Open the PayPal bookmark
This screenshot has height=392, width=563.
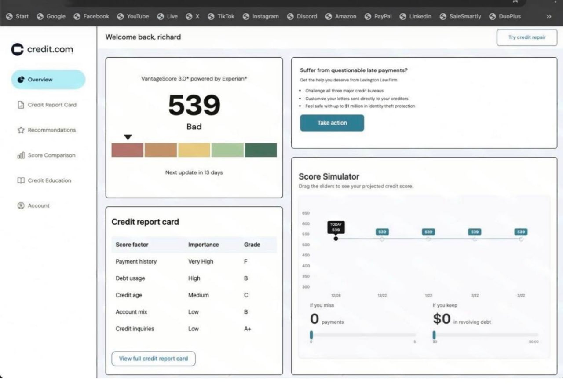pyautogui.click(x=378, y=16)
